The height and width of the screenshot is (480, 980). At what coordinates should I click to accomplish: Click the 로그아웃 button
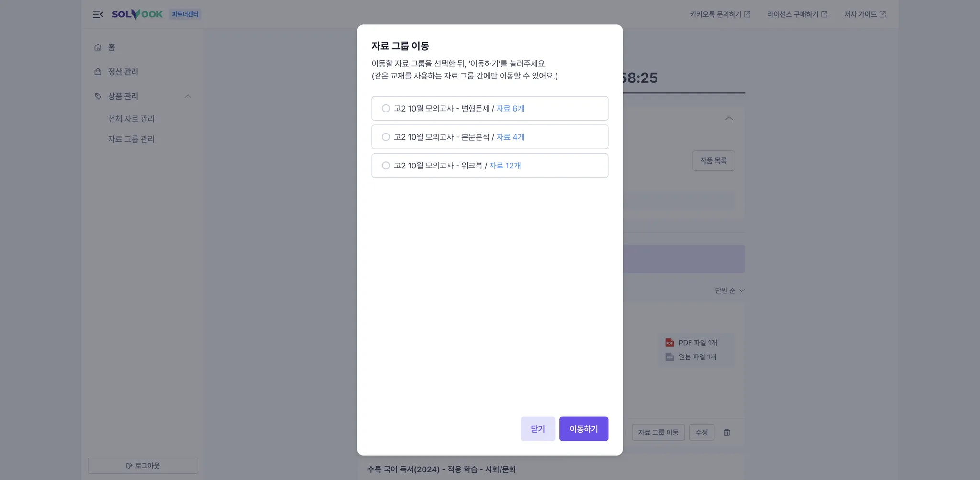point(143,466)
